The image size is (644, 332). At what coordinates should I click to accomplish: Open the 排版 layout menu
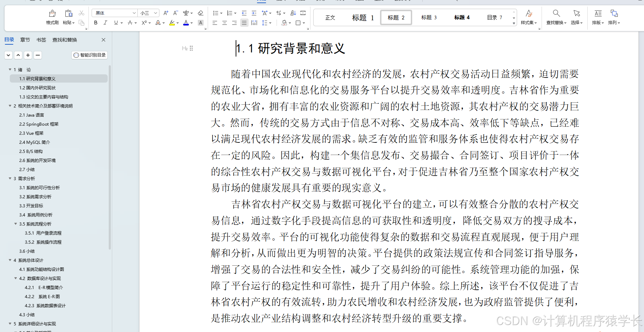click(x=598, y=17)
